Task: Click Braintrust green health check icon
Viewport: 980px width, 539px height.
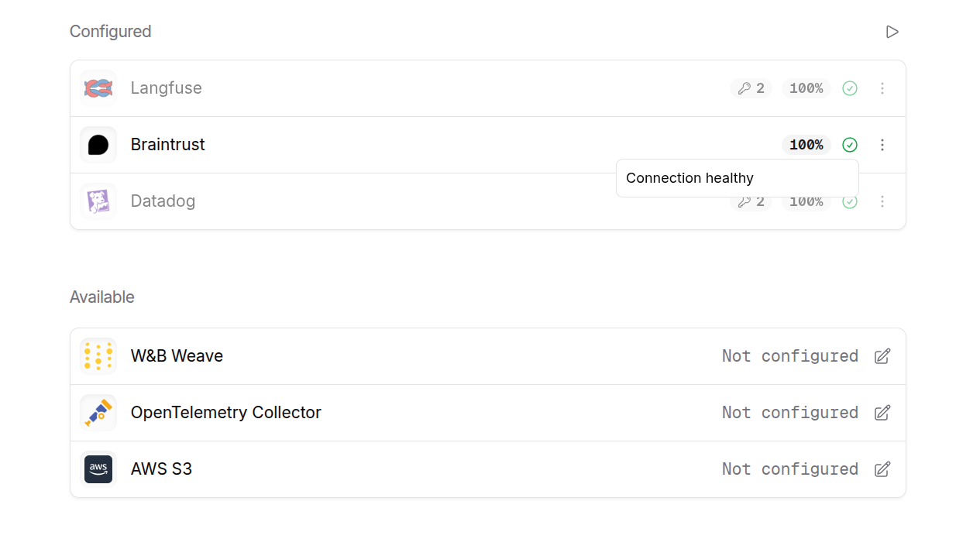Action: [x=850, y=145]
